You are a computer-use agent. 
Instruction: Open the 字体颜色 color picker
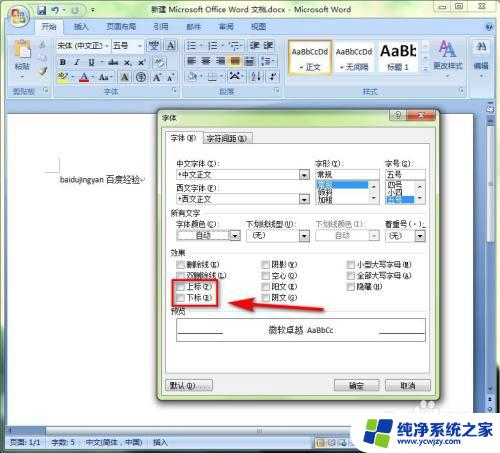235,236
